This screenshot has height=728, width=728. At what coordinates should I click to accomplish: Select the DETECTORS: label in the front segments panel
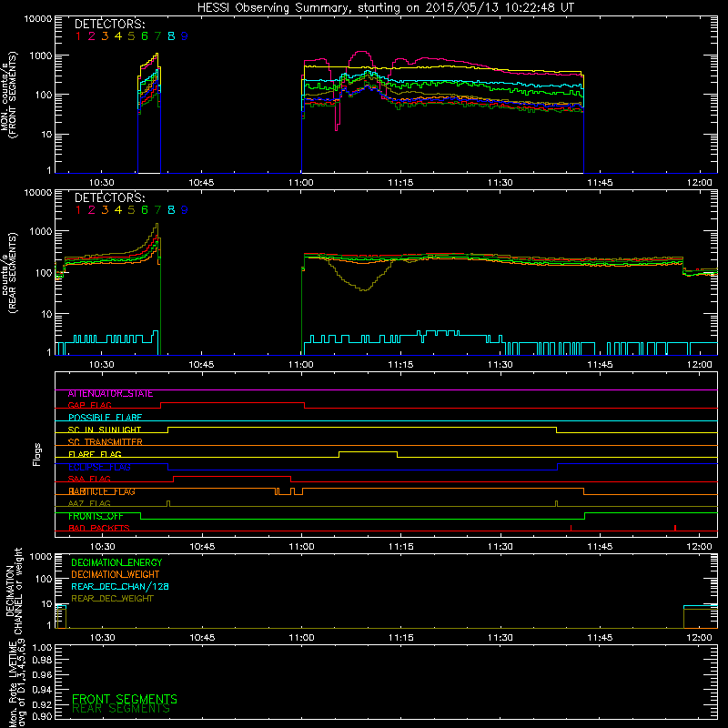tap(109, 25)
